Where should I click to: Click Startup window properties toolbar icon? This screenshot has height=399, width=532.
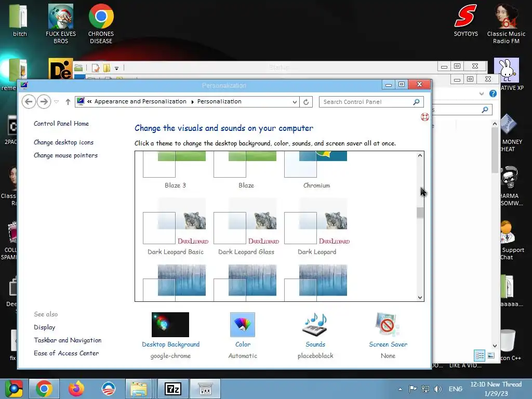[96, 68]
